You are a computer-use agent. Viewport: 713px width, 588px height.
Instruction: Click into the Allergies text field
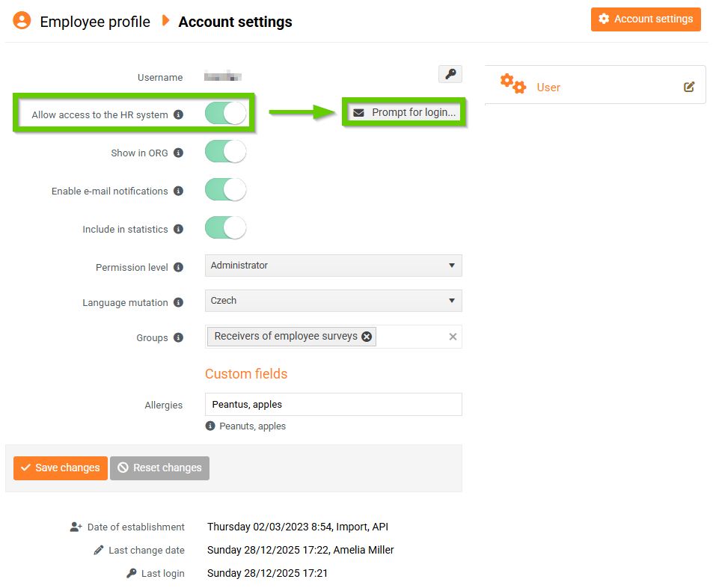(x=333, y=405)
